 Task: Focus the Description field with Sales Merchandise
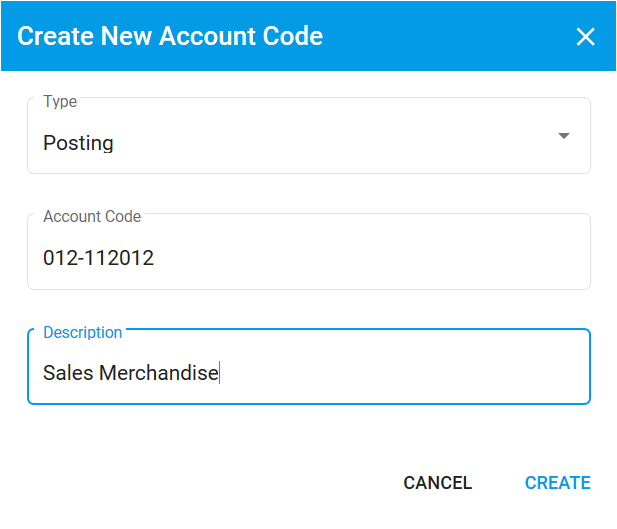[x=308, y=367]
